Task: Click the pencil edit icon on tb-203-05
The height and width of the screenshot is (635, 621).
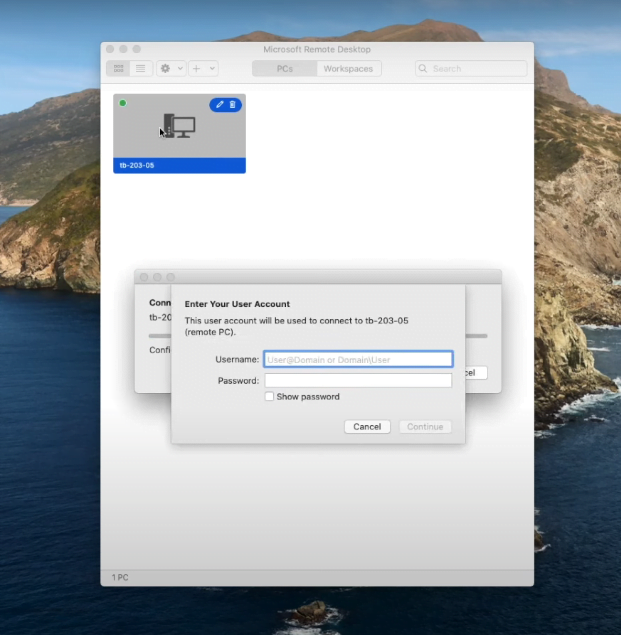Action: [220, 105]
